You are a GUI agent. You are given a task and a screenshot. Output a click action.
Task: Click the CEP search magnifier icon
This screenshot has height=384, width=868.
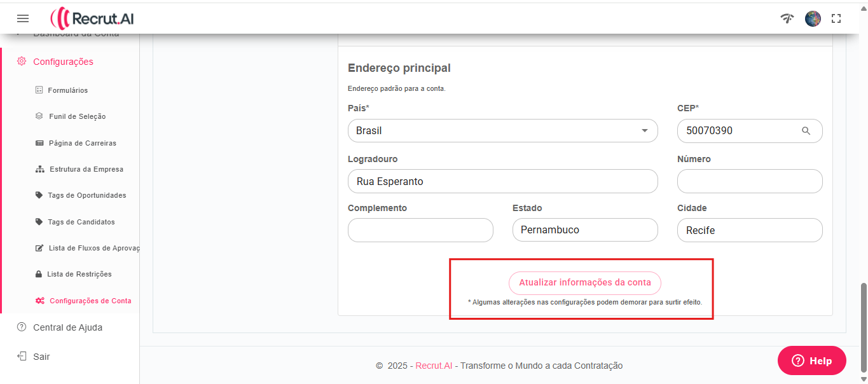806,131
